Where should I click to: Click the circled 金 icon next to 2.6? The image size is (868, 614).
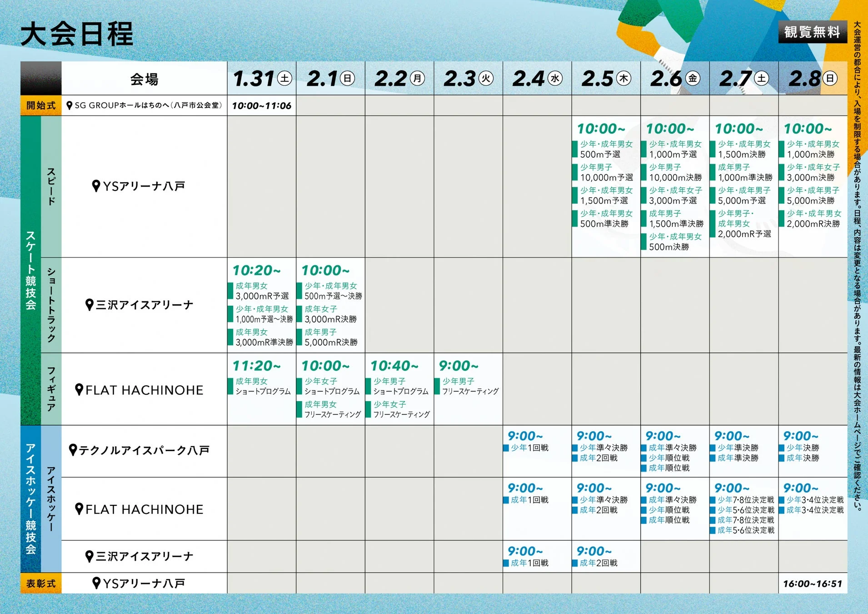[692, 79]
